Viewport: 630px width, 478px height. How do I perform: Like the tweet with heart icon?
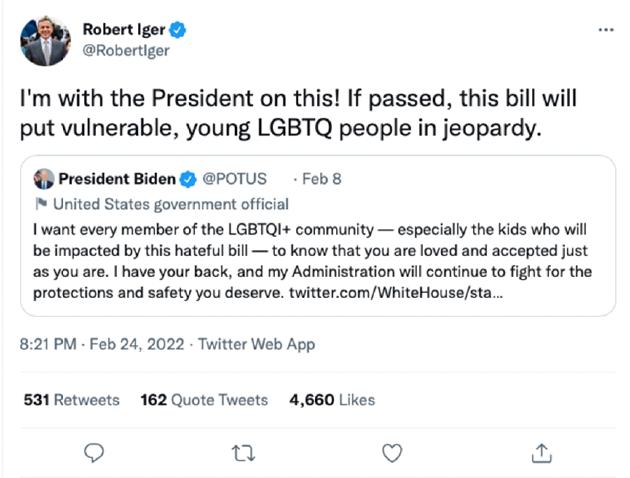coord(392,453)
